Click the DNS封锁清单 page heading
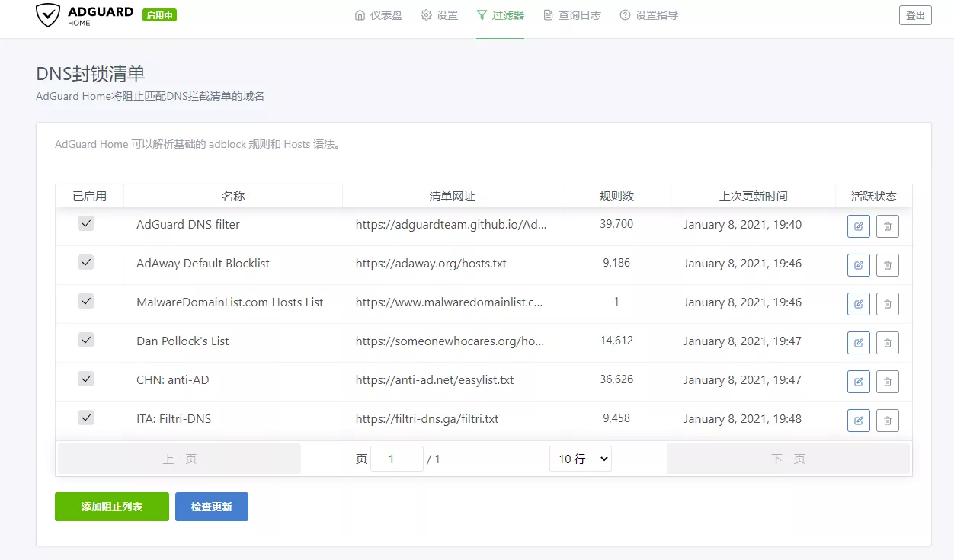This screenshot has height=560, width=954. (x=91, y=74)
